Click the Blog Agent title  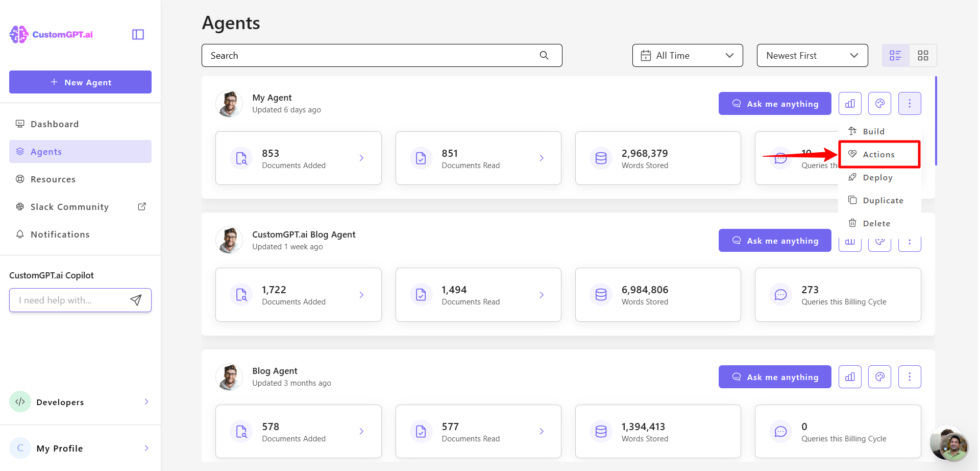pyautogui.click(x=275, y=371)
